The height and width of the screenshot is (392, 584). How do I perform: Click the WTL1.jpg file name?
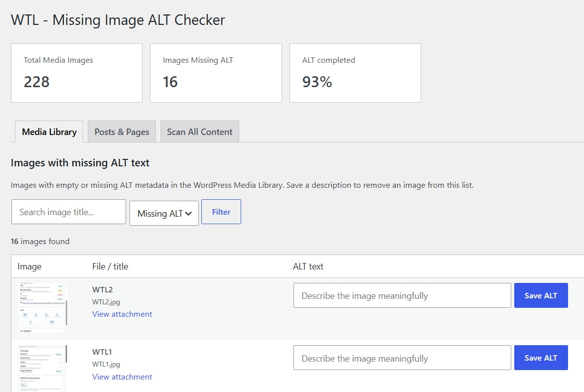tap(106, 364)
